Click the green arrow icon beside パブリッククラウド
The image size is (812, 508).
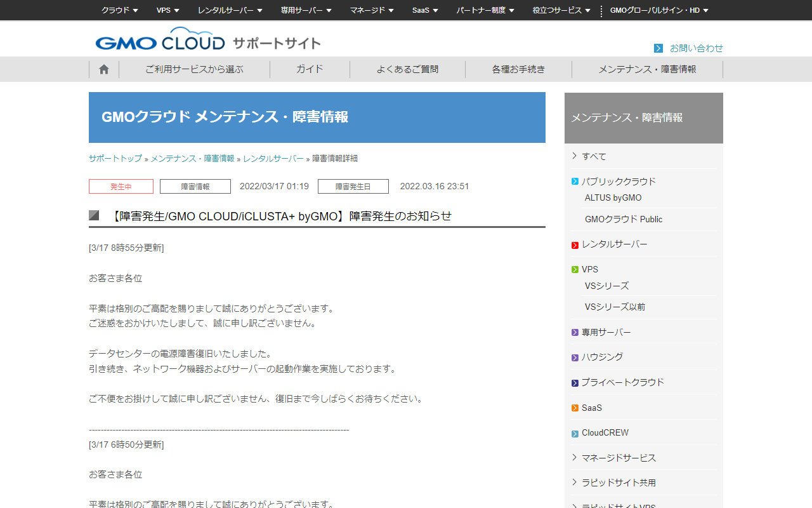574,181
